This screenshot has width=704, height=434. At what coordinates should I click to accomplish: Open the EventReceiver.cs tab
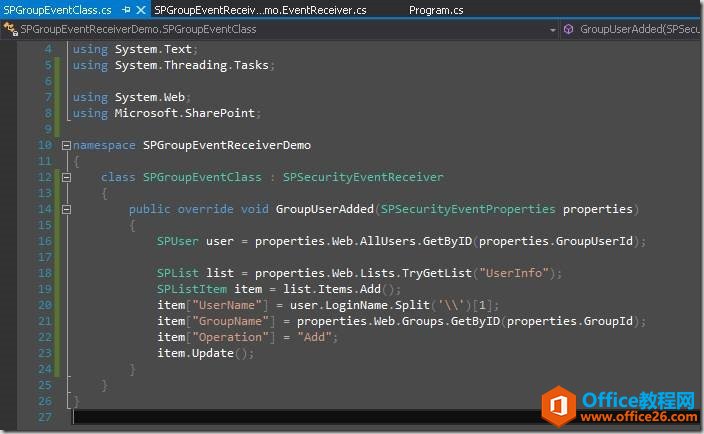click(x=260, y=10)
